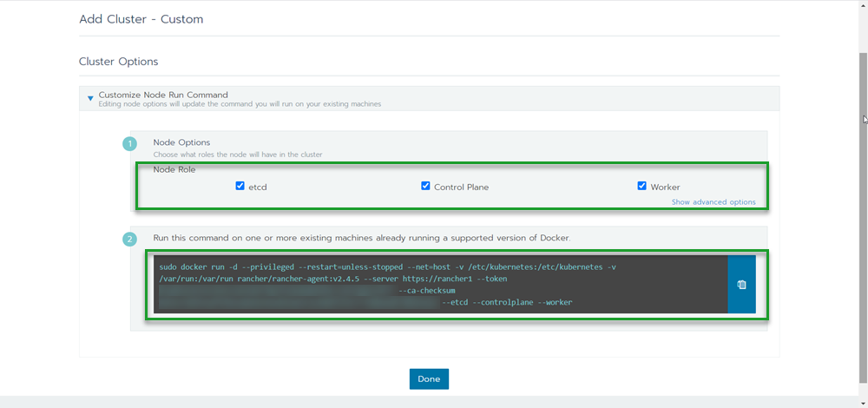Open Show advanced options link
Viewport: 868px width, 408px height.
coord(713,202)
